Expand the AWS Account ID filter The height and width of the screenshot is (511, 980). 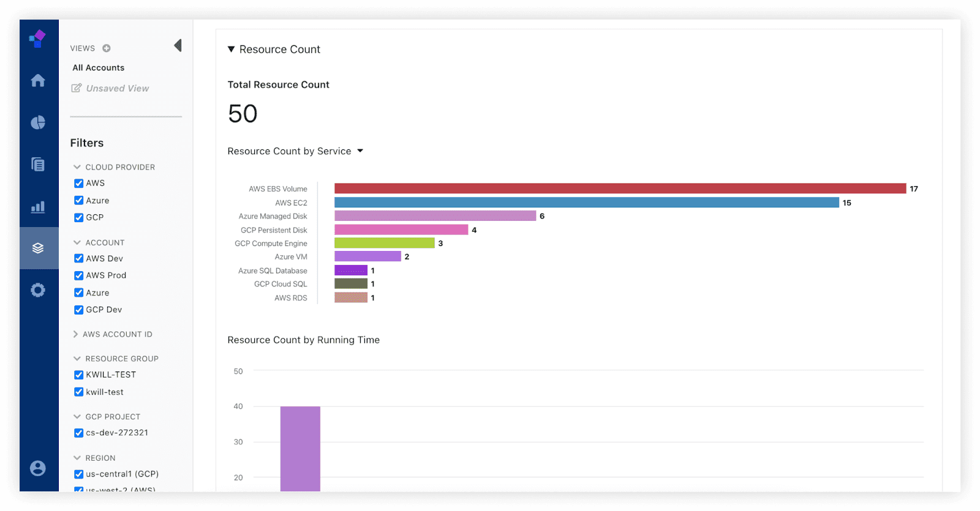[75, 334]
